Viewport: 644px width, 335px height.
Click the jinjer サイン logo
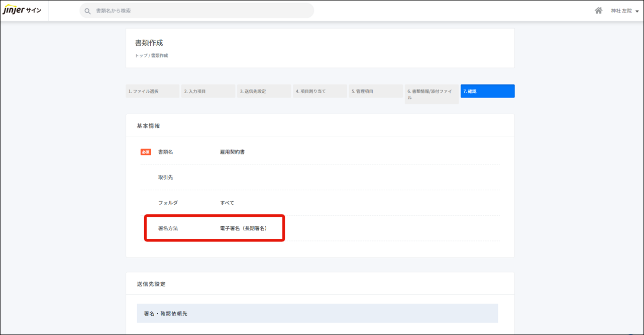pyautogui.click(x=22, y=11)
